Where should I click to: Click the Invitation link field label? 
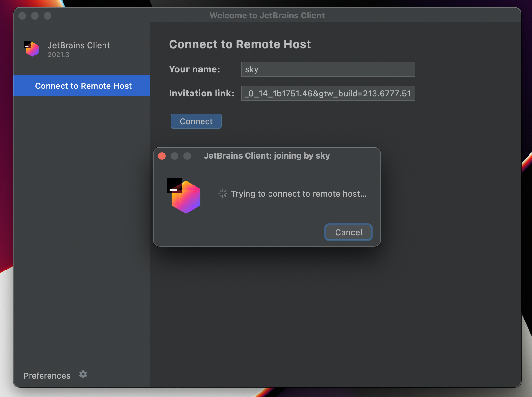pos(202,93)
